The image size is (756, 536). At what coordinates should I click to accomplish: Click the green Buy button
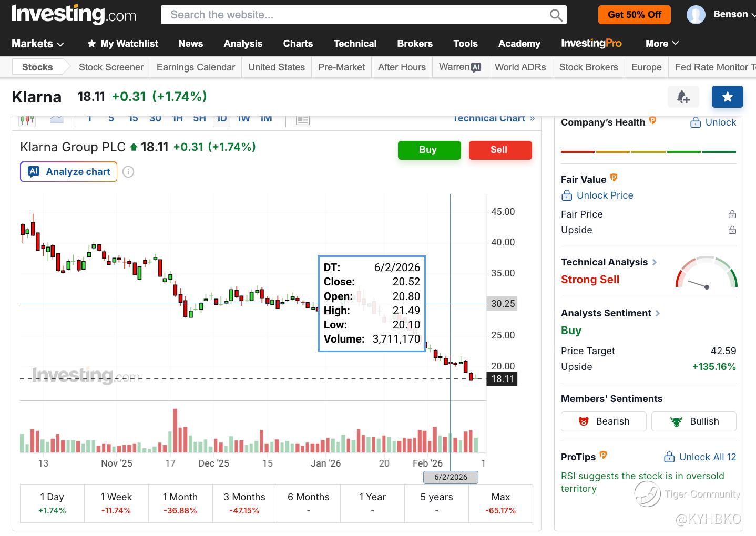pos(429,150)
